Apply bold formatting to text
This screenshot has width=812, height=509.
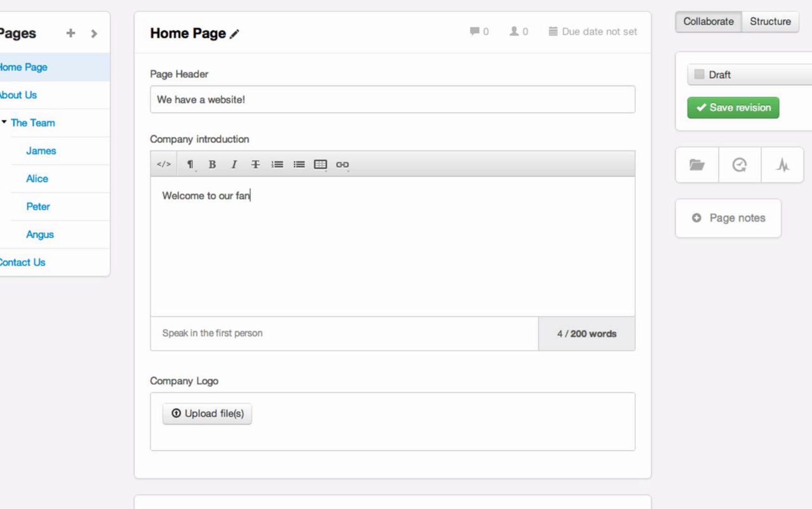point(212,165)
